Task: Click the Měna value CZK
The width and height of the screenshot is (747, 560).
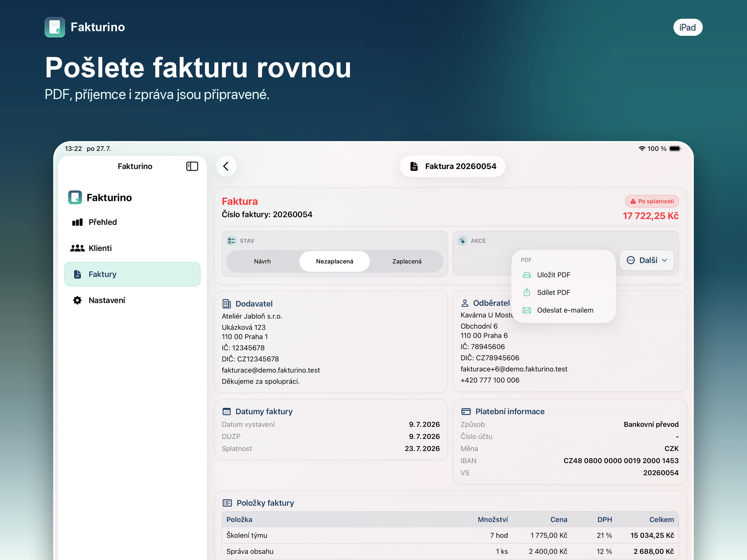Action: [x=671, y=448]
